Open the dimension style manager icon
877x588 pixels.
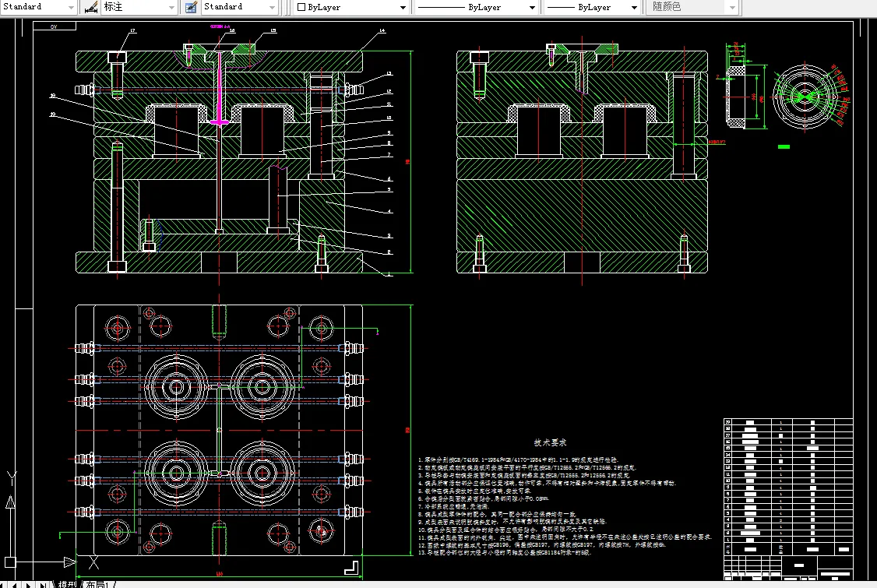(90, 7)
